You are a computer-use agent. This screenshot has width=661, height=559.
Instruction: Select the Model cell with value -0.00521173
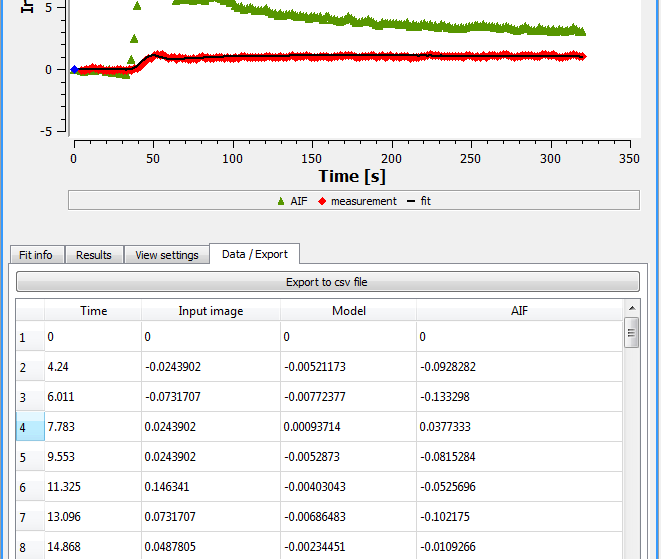348,367
